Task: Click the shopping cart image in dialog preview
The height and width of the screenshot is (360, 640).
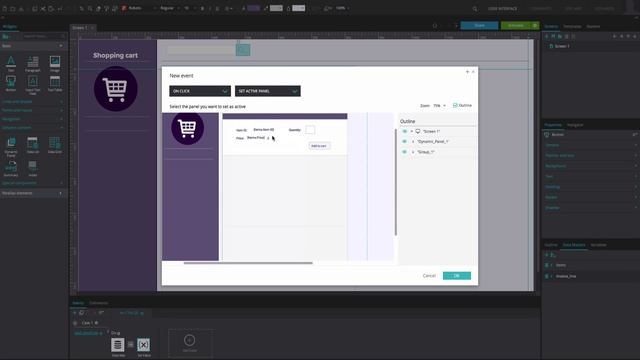Action: 187,129
